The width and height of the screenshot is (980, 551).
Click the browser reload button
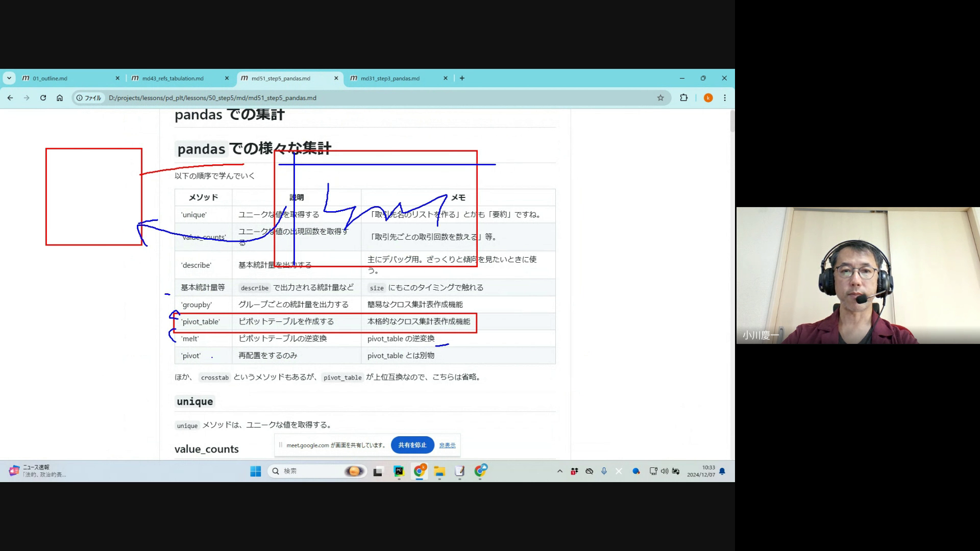point(43,98)
